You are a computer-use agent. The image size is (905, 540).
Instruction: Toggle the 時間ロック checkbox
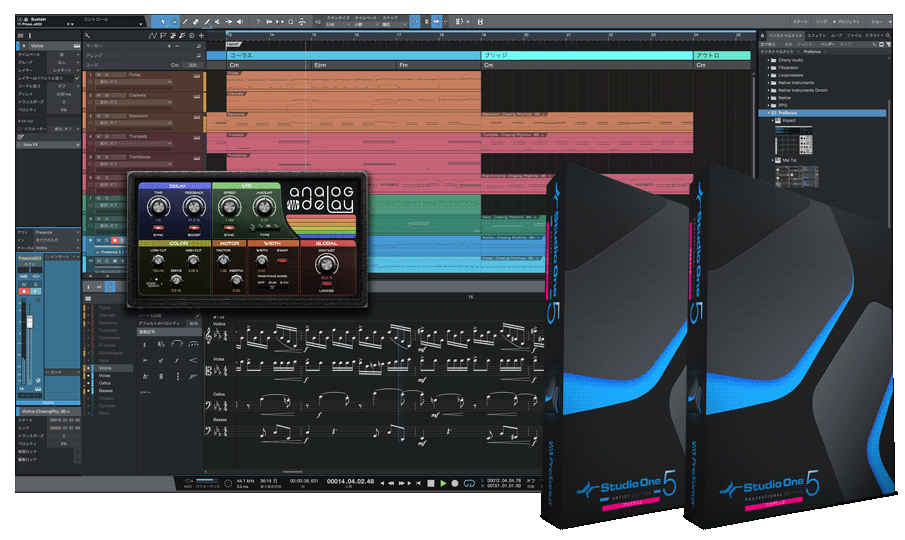(77, 452)
